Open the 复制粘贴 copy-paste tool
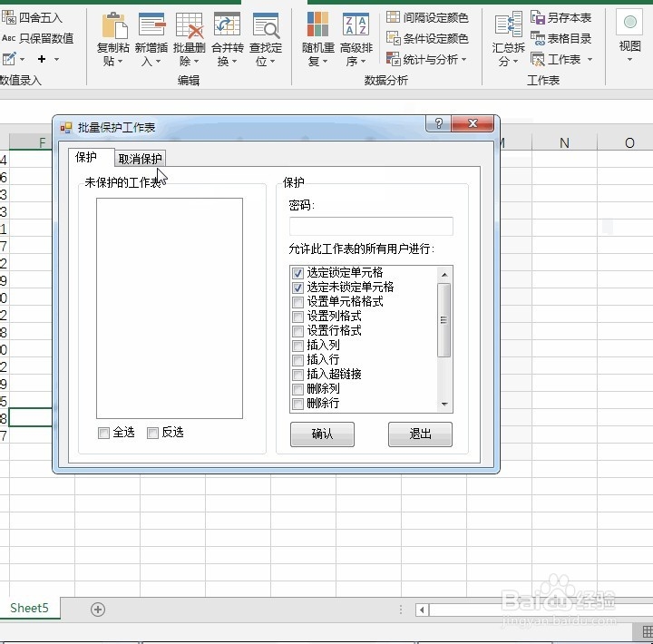The width and height of the screenshot is (653, 644). pos(113,40)
